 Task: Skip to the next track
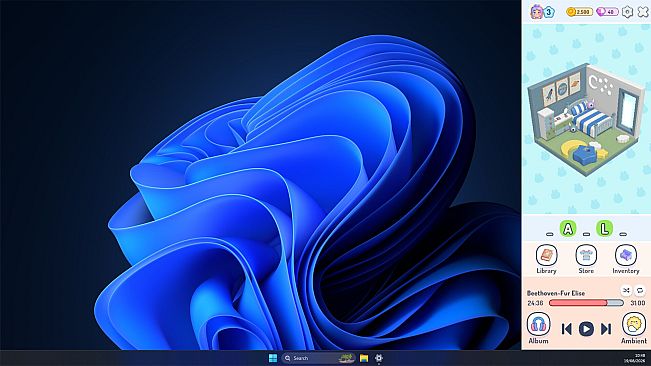[606, 329]
